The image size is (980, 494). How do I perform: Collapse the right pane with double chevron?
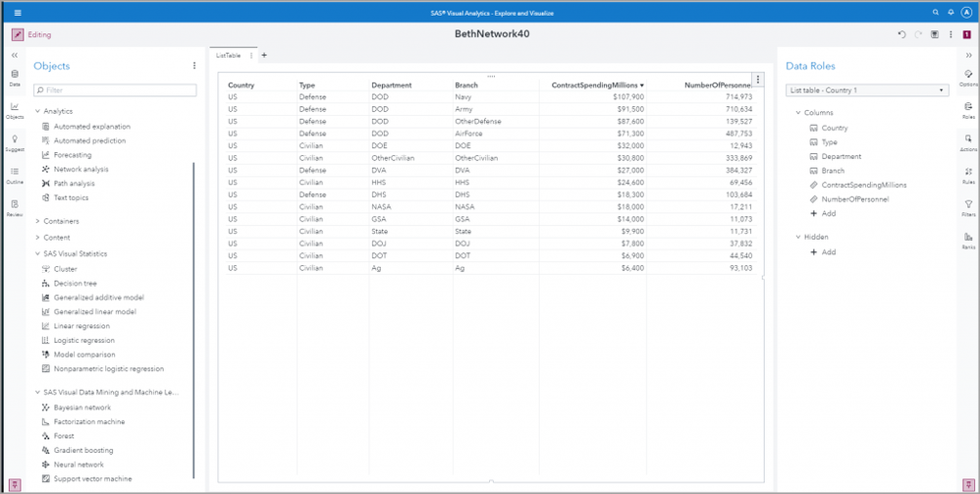pos(969,56)
